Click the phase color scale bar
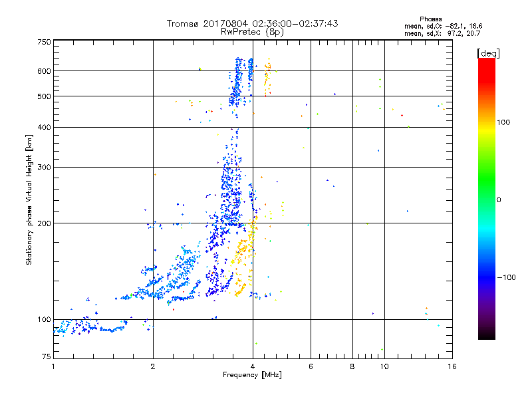Viewport: 532px width, 399px height. pos(487,199)
